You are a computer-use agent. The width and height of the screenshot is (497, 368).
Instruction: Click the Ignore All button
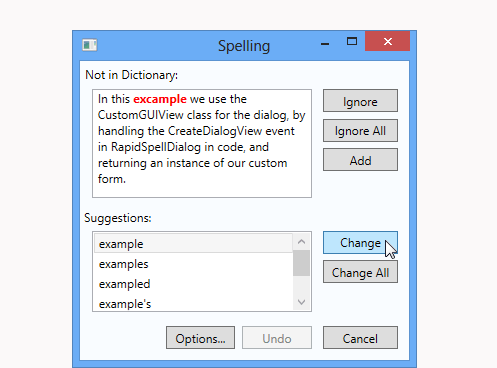pos(360,131)
